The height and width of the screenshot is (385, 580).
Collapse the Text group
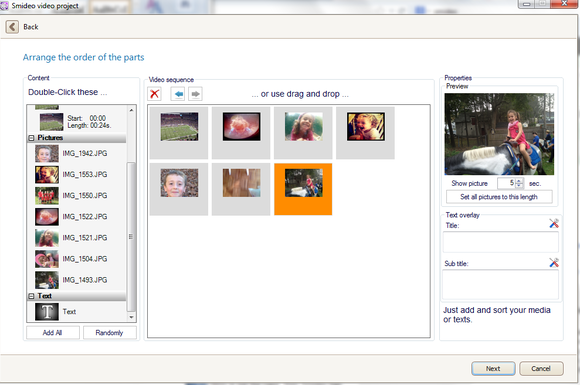(x=31, y=296)
